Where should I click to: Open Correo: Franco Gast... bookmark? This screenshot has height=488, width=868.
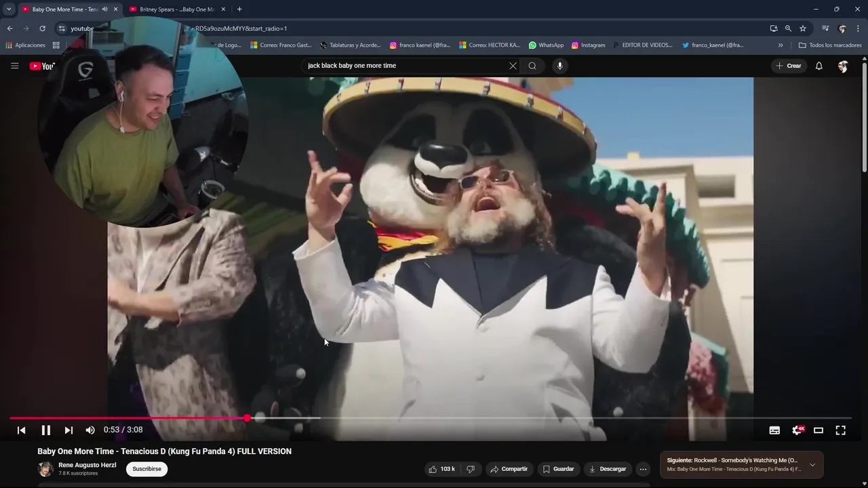281,45
